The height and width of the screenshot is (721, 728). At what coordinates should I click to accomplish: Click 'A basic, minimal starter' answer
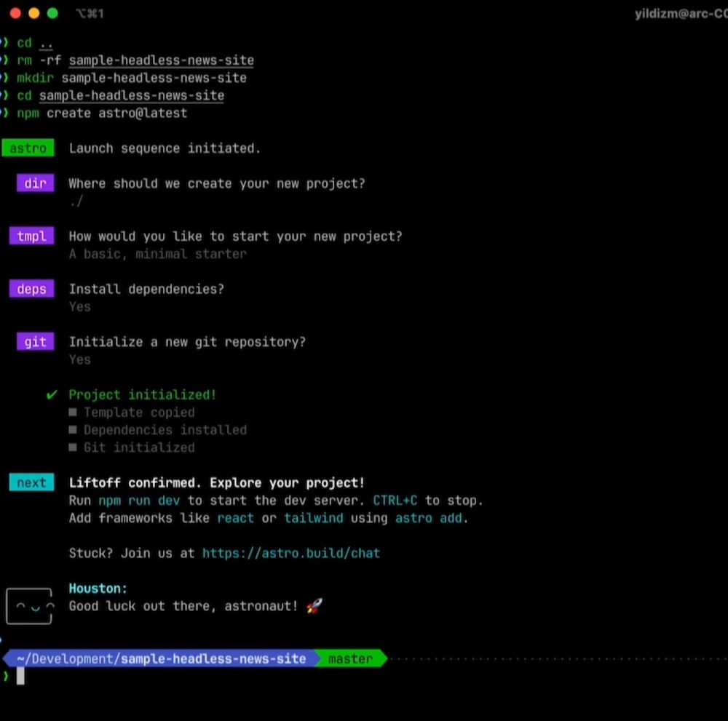coord(158,254)
